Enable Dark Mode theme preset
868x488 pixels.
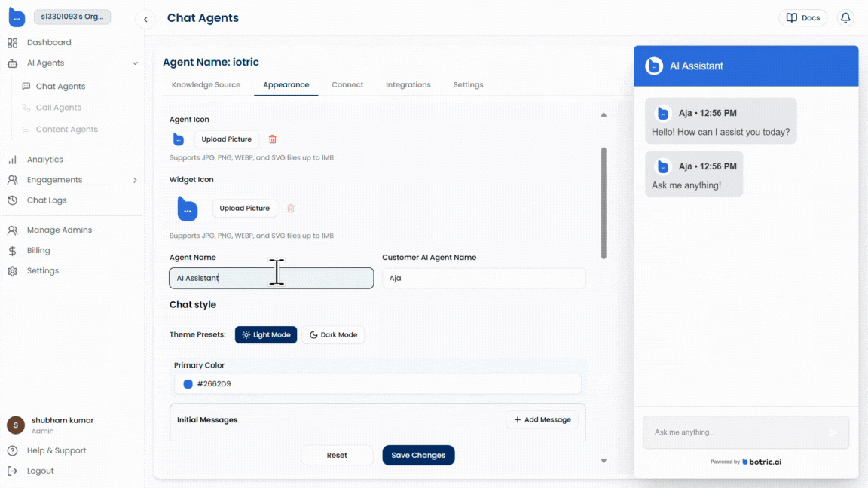coord(333,334)
